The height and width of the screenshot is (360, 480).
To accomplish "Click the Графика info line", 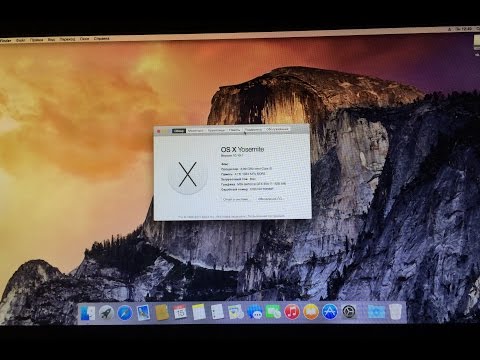I will (x=253, y=184).
